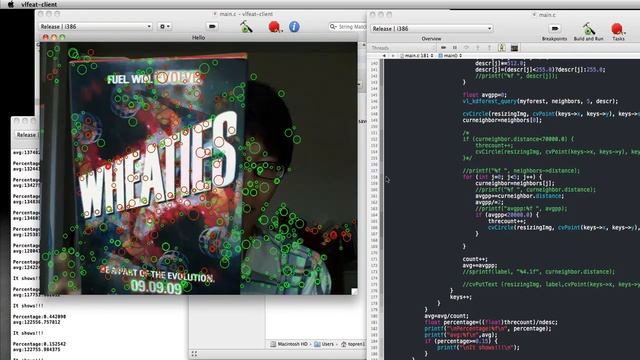
Task: Click the Step Out icon
Action: pos(489,48)
